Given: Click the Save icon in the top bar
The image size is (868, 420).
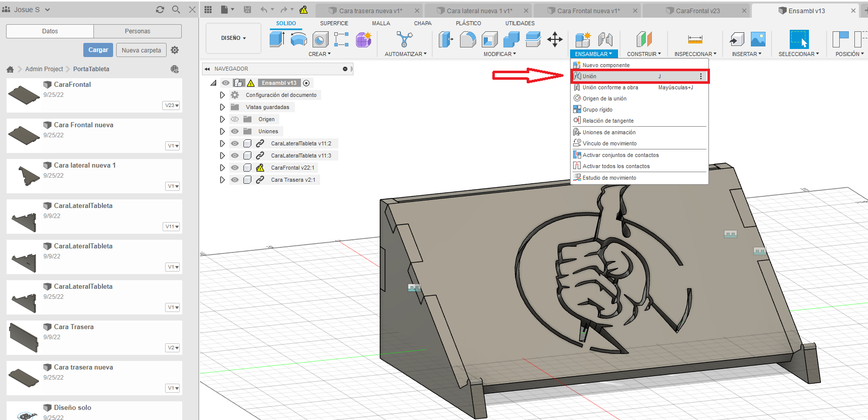Looking at the screenshot, I should (247, 10).
